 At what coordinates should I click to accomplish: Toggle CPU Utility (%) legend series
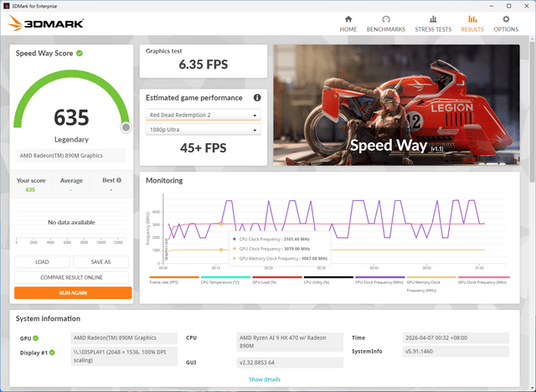pos(328,280)
